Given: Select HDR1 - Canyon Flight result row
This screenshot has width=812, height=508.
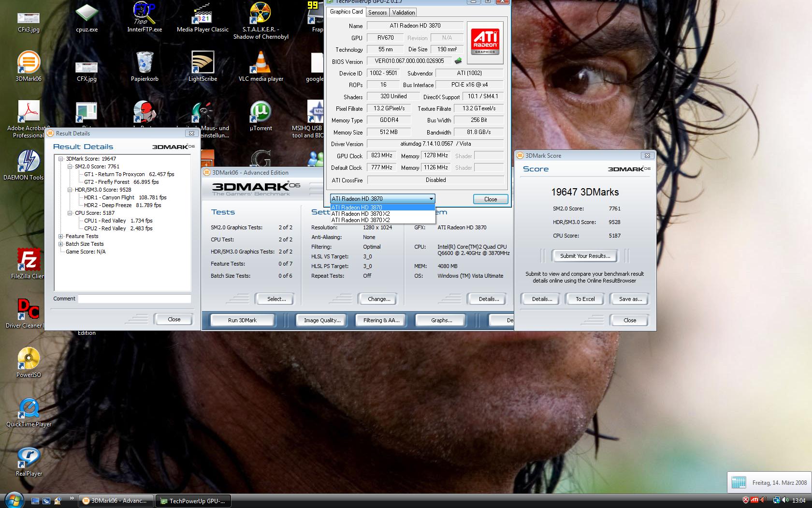Looking at the screenshot, I should [125, 197].
